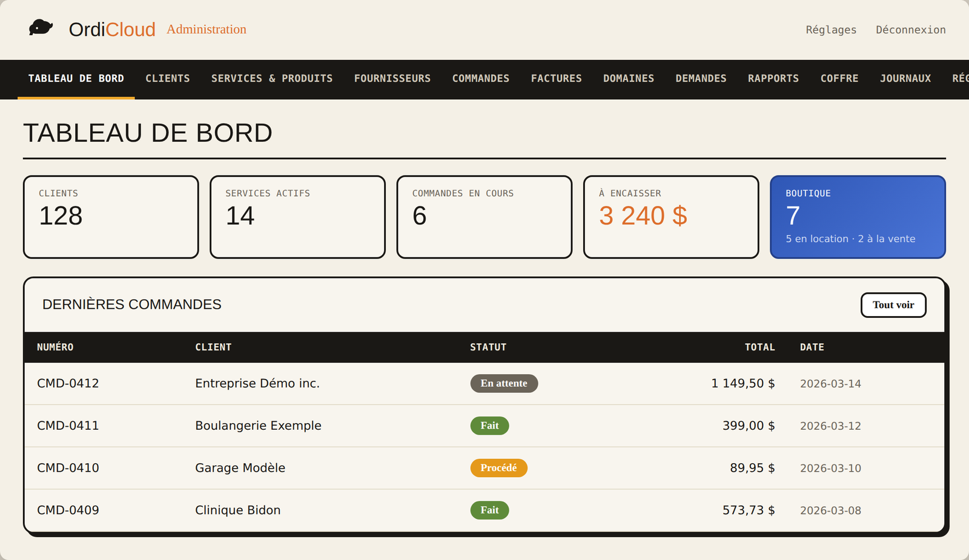
Task: Select order CMD-0410
Action: click(x=68, y=468)
